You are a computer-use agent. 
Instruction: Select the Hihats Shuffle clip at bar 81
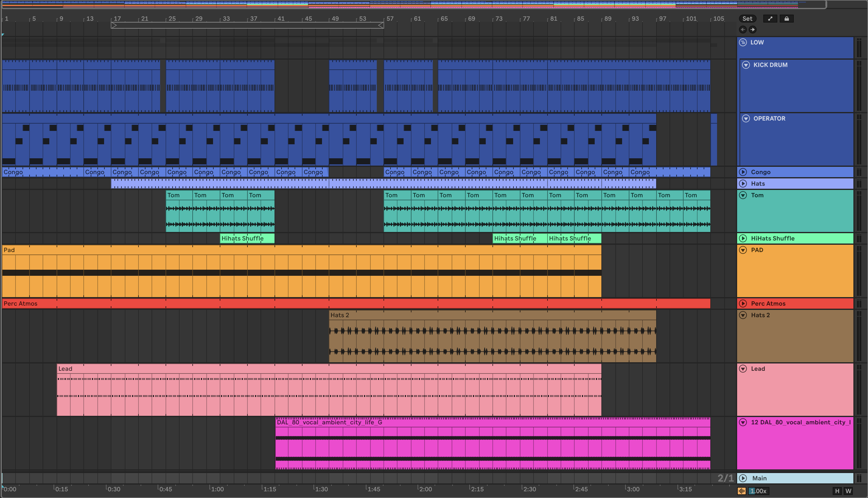(x=574, y=238)
